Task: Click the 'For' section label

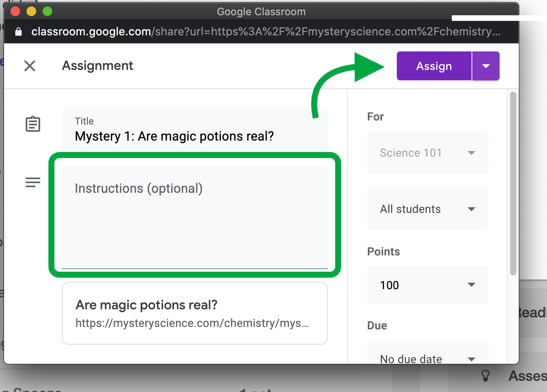Action: click(376, 116)
